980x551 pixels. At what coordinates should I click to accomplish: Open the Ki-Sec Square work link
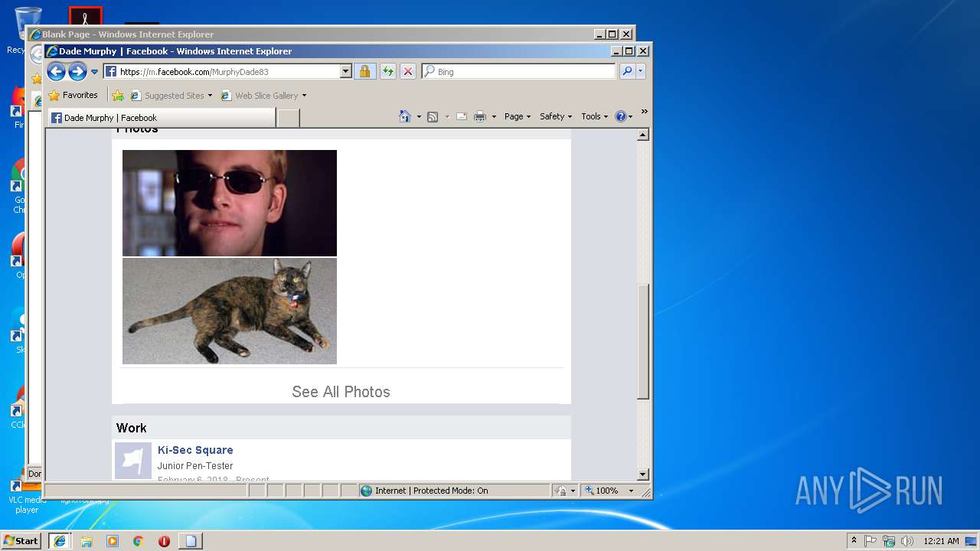coord(195,450)
